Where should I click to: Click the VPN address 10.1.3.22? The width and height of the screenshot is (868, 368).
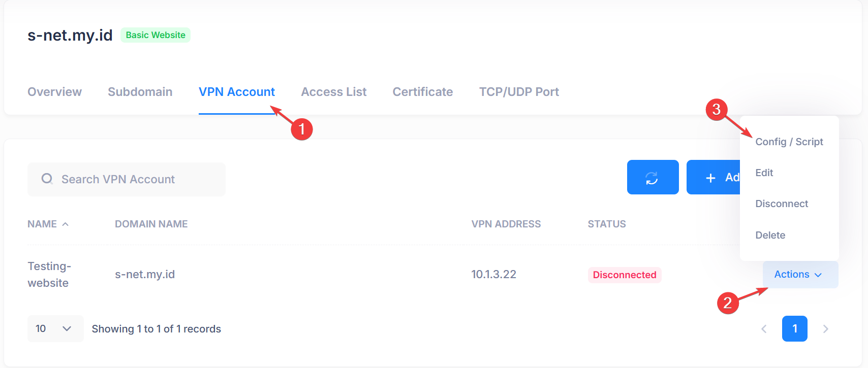[493, 274]
